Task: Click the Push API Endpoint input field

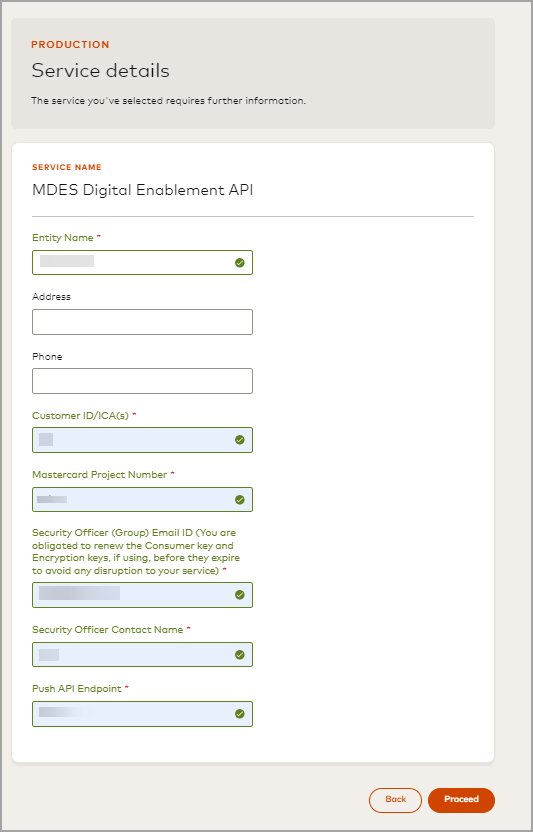Action: tap(142, 714)
